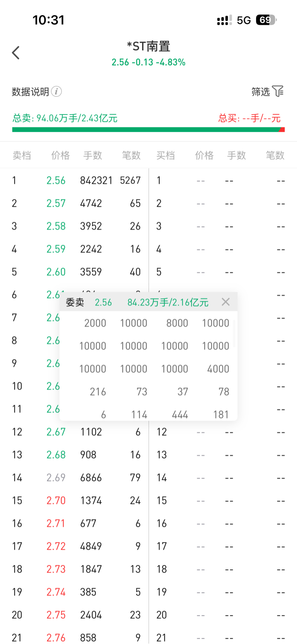The height and width of the screenshot is (644, 297).
Task: Tap the 37 order in the popup
Action: (x=183, y=392)
